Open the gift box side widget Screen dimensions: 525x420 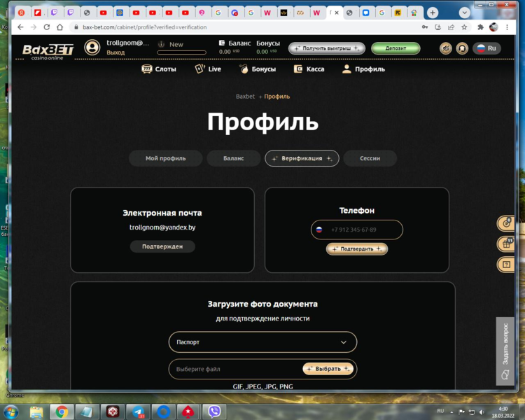[x=506, y=244]
